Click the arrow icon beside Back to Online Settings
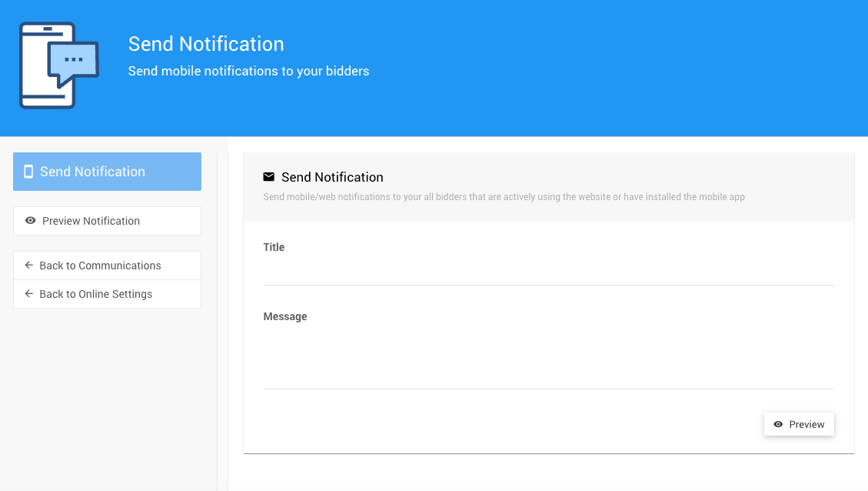Viewport: 868px width, 491px height. pos(29,294)
